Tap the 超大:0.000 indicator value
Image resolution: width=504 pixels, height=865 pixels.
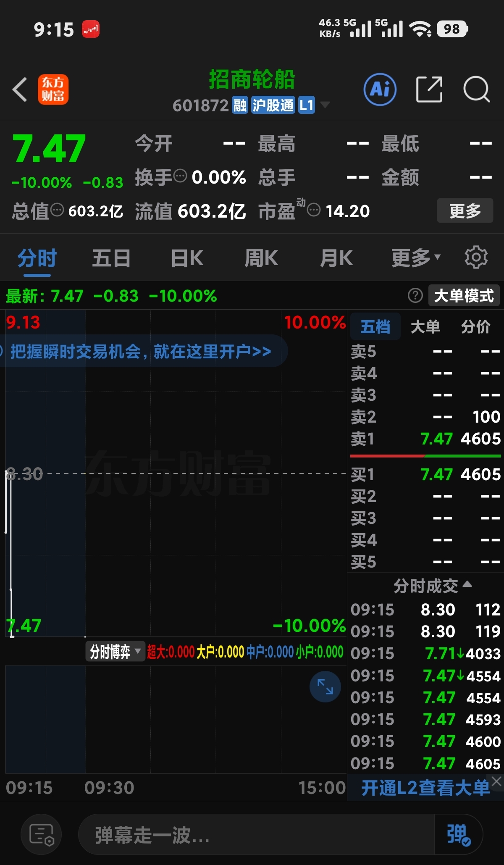171,652
